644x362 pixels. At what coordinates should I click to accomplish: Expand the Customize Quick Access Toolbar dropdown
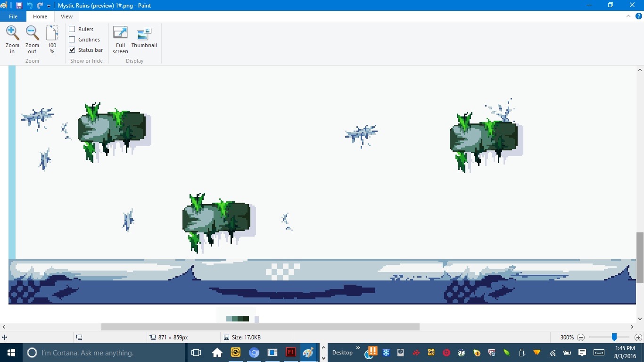(x=49, y=6)
